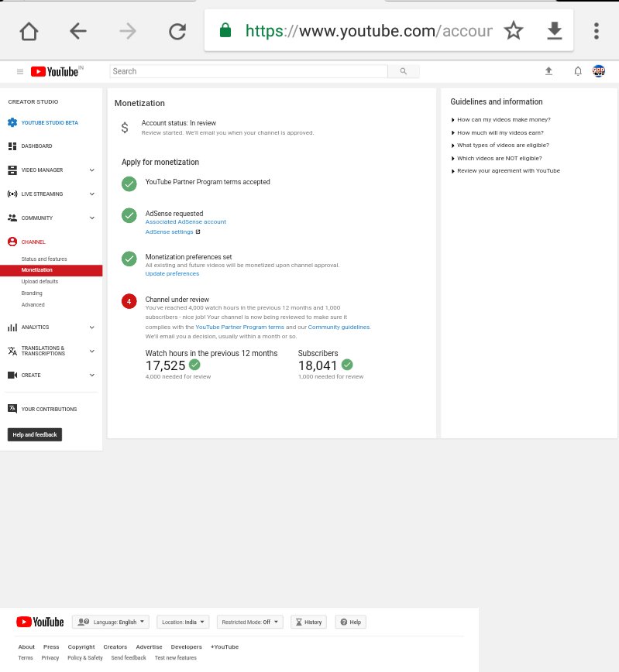
Task: Open the YouTube hamburger guide menu
Action: [19, 71]
